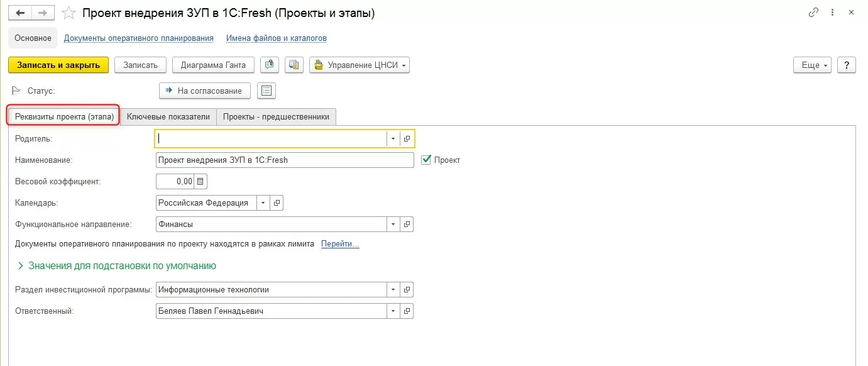Switch to Ключевые показатели tab
The image size is (868, 366).
(168, 116)
